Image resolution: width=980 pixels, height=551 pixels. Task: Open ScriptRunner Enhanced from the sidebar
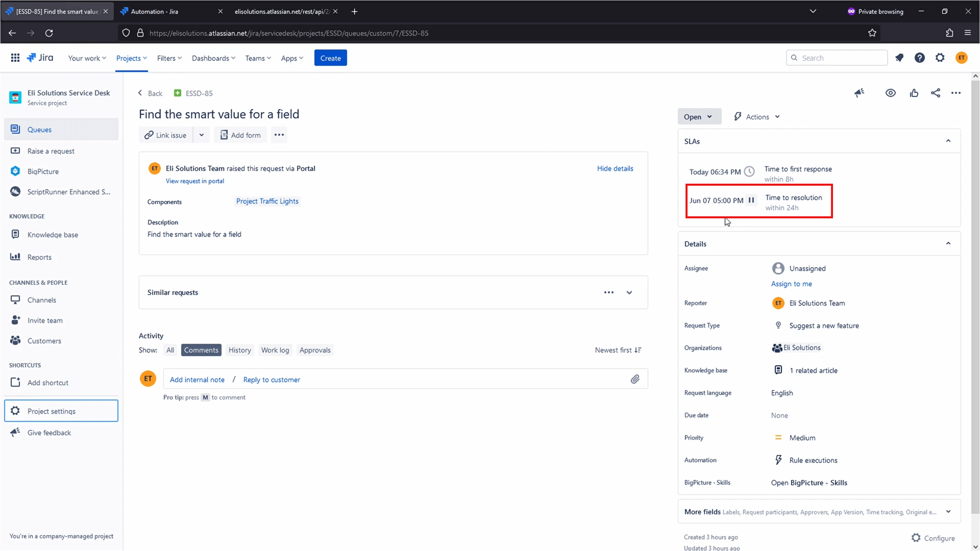tap(69, 191)
